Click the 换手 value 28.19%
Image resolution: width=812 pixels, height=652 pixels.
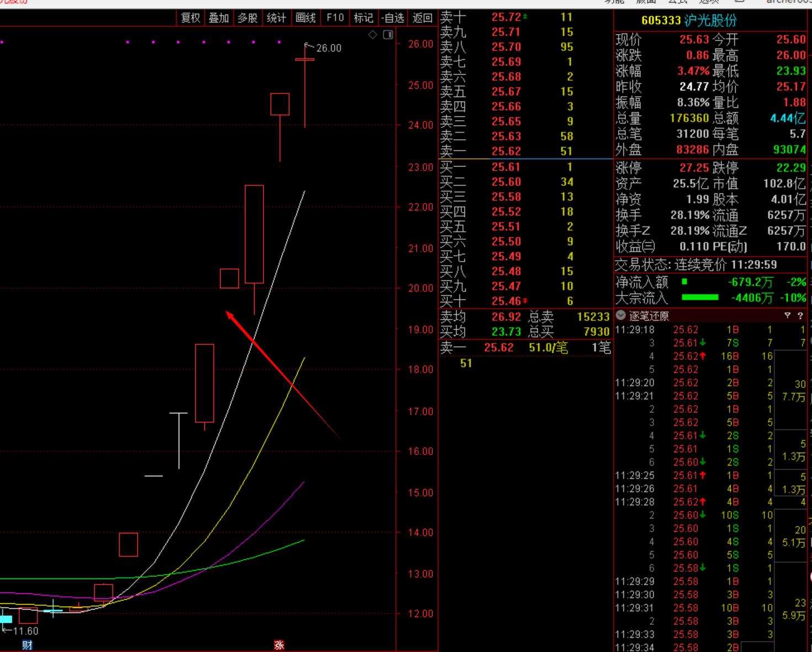690,215
